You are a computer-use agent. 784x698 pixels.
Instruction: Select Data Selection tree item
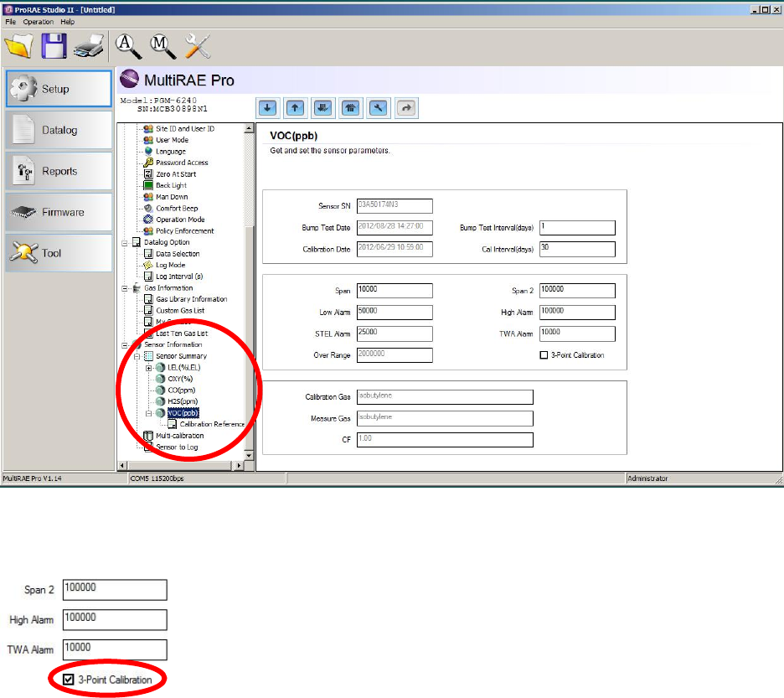pos(178,254)
